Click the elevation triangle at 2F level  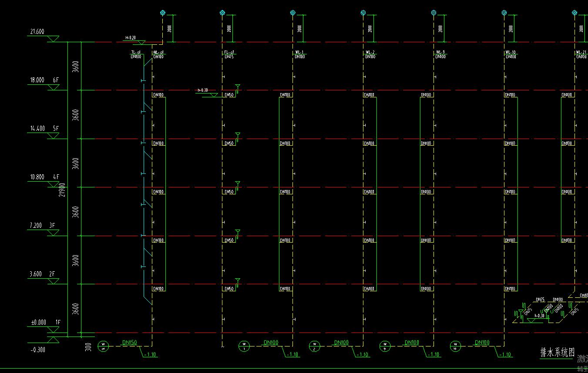(x=54, y=281)
